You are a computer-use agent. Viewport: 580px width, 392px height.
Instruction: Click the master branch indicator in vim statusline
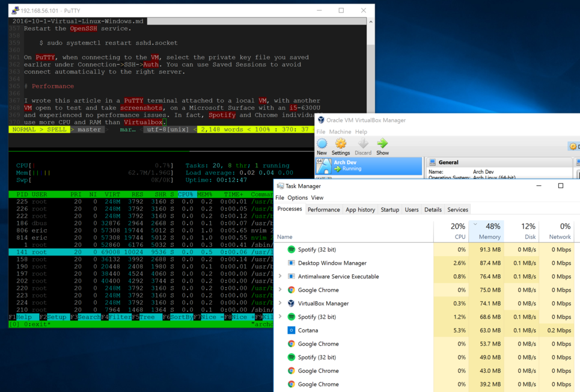pos(89,129)
